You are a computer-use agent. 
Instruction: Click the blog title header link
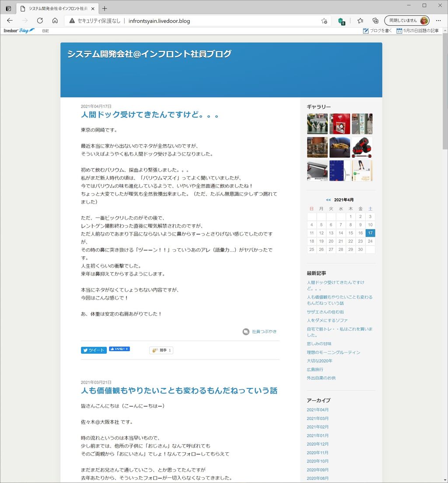[x=149, y=54]
